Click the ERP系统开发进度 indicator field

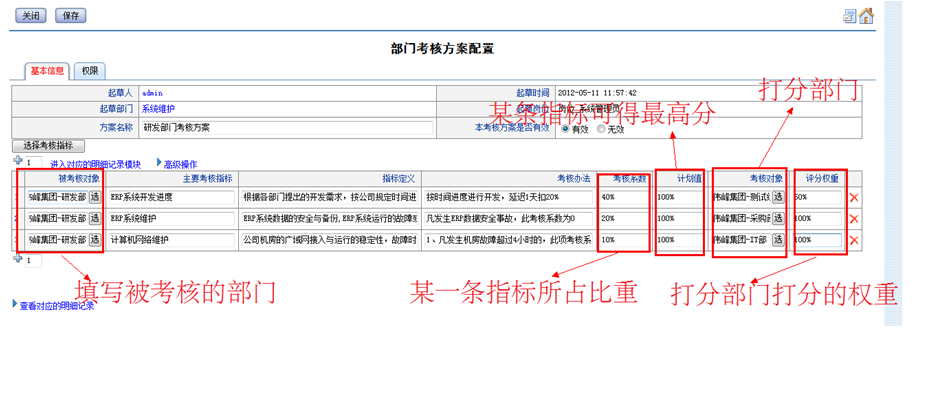click(x=172, y=197)
